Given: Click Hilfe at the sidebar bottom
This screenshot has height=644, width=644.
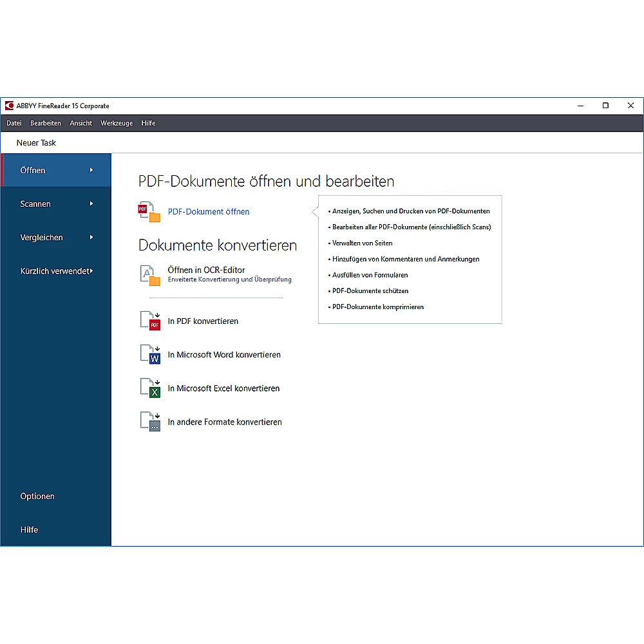Looking at the screenshot, I should coord(29,530).
